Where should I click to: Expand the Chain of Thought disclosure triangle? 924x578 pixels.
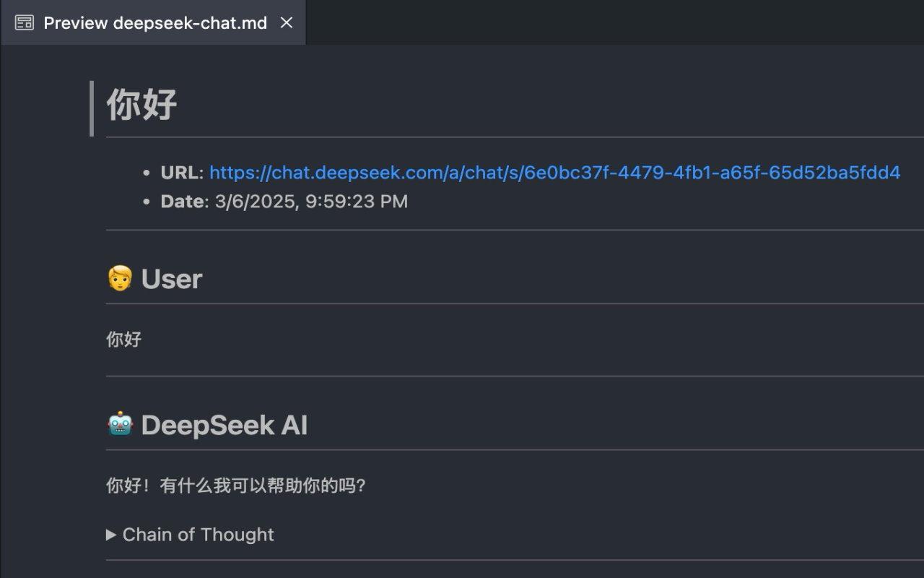click(111, 535)
